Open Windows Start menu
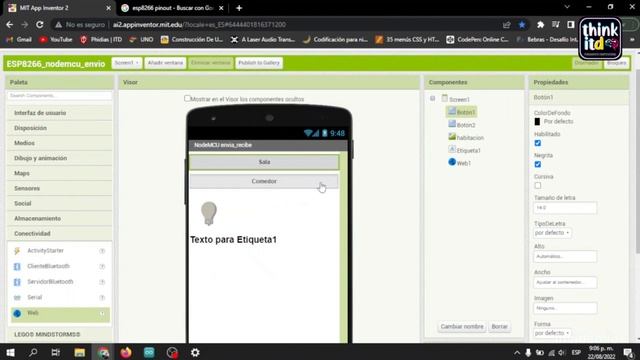This screenshot has height=360, width=640. point(10,352)
